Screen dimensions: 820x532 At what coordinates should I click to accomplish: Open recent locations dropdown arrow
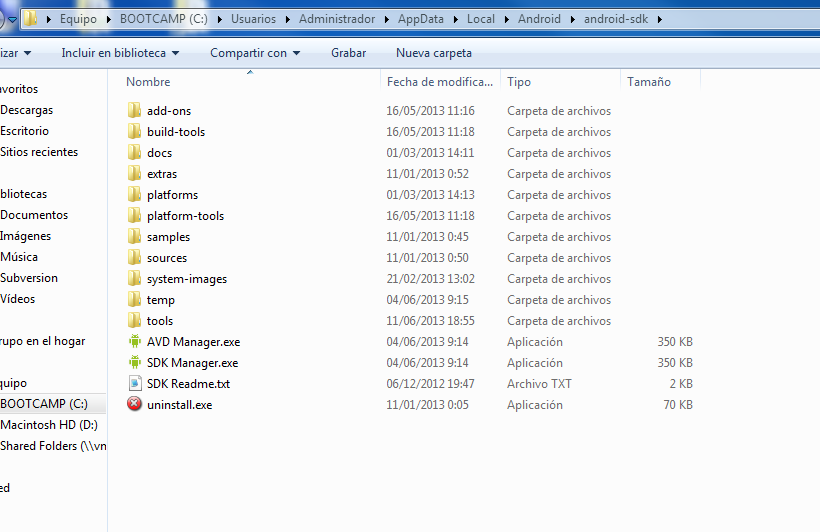[12, 19]
